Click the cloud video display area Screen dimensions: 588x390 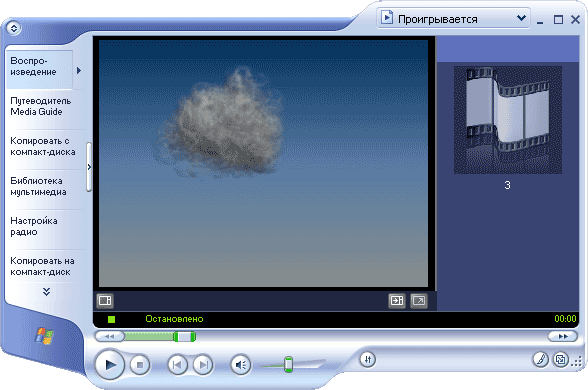click(x=263, y=164)
